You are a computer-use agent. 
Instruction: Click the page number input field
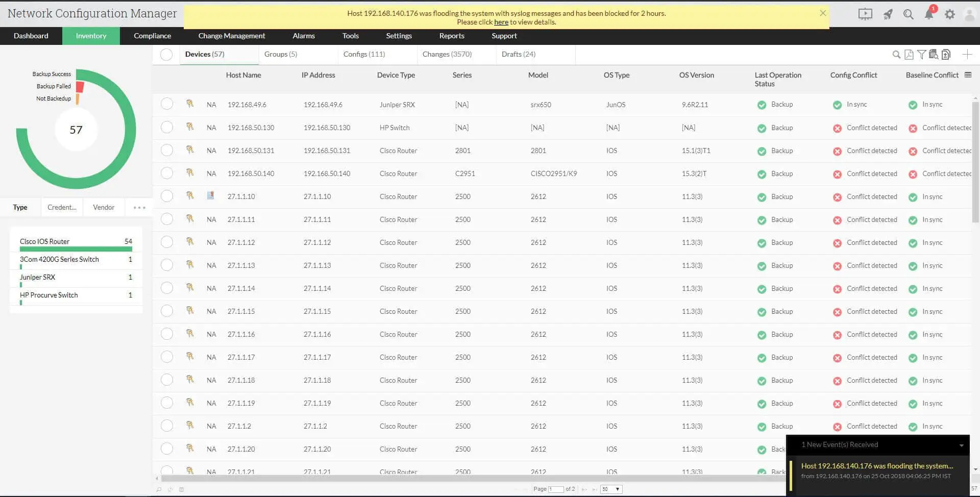(556, 489)
